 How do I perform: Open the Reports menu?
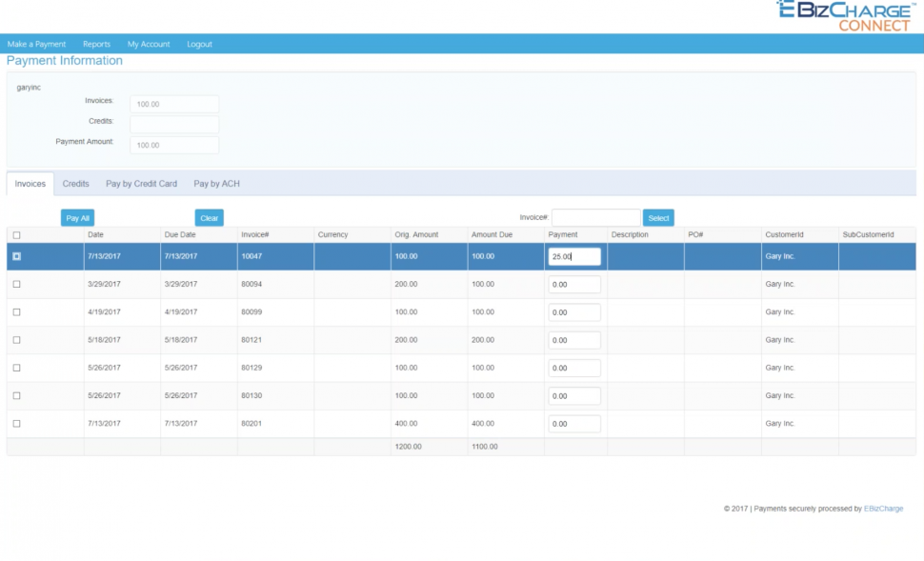97,43
